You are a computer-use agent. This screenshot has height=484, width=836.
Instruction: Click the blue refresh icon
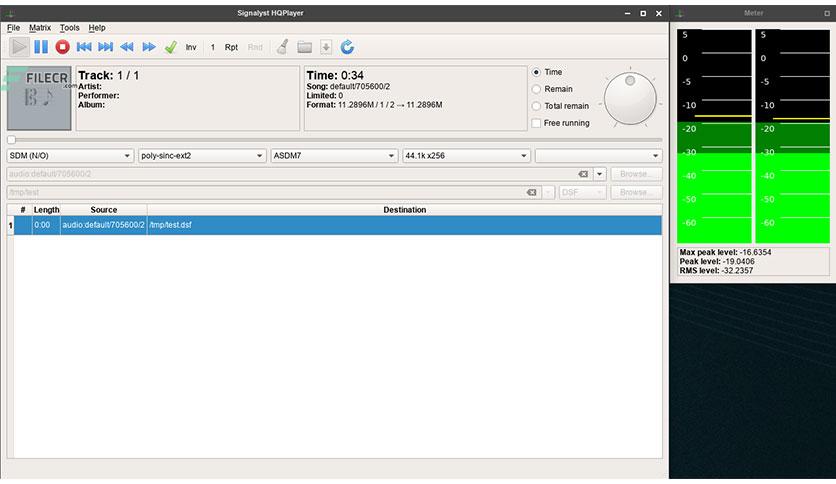click(347, 47)
